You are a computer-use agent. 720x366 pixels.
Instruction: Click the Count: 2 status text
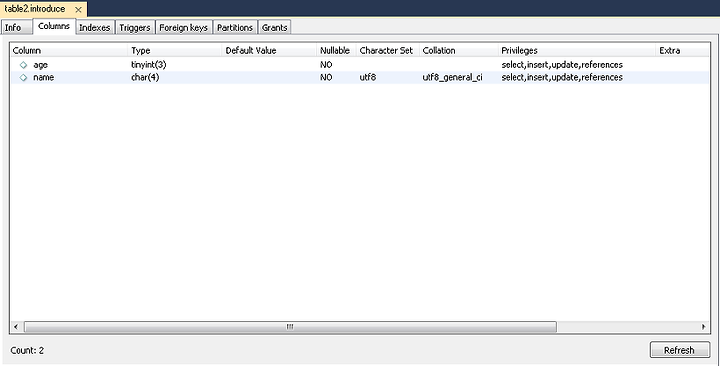coord(27,350)
